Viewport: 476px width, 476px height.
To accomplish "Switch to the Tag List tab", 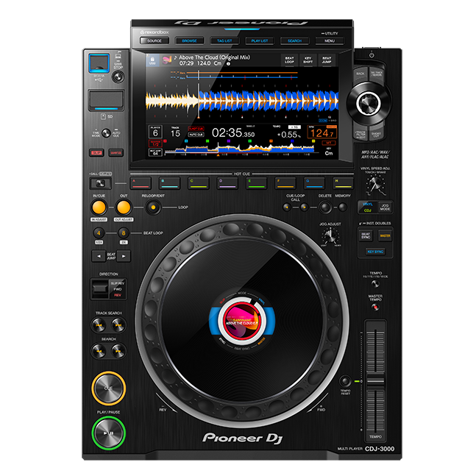I will click(224, 41).
